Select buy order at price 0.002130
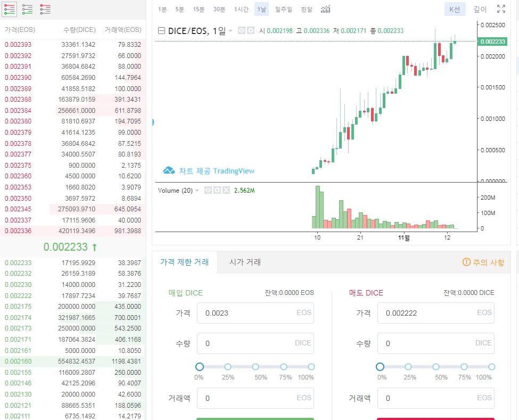This screenshot has height=420, width=519. point(73,394)
